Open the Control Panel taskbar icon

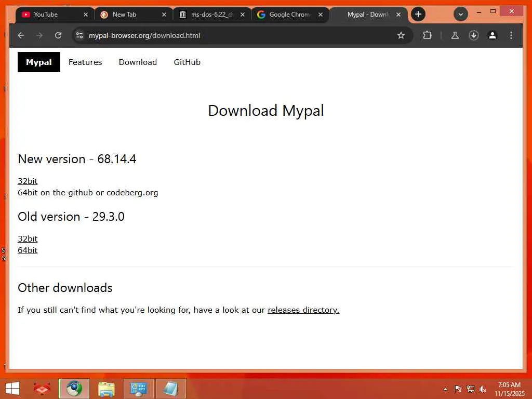click(138, 389)
